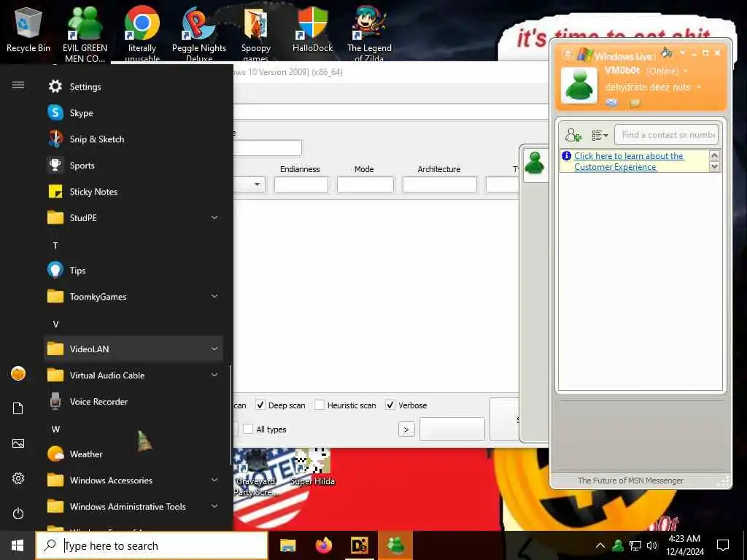Open Pictures from Start sidebar
The image size is (747, 560).
18,443
